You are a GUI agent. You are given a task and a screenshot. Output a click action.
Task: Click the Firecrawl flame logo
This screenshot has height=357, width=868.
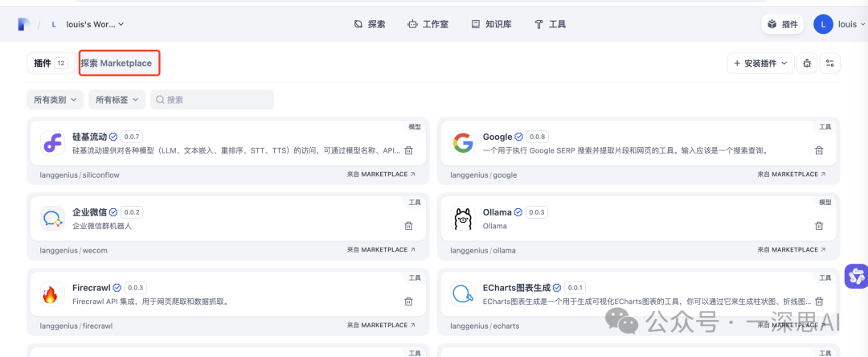coord(52,294)
